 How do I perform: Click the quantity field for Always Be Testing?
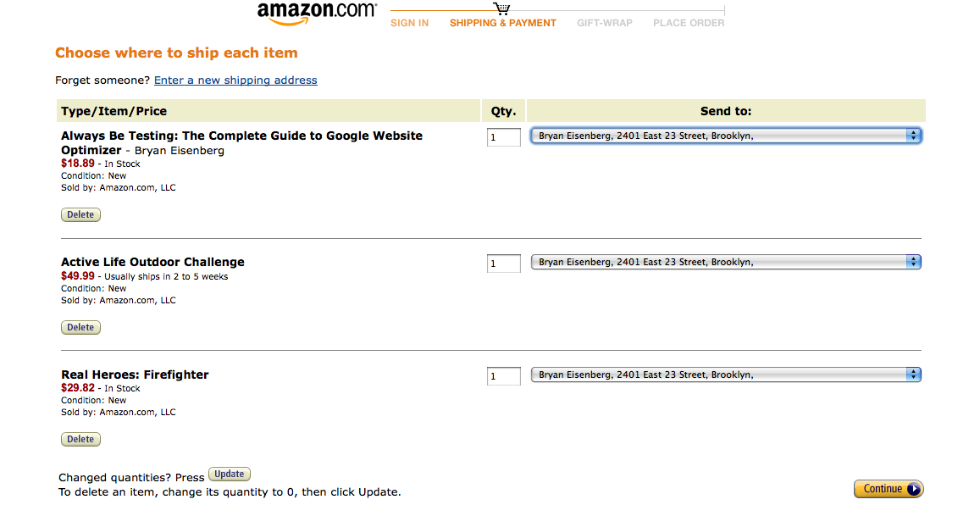click(503, 136)
